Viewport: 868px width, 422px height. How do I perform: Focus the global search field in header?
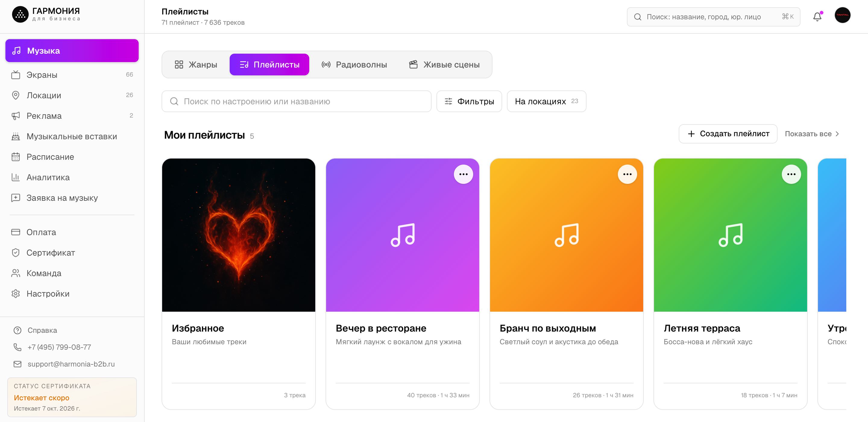click(x=713, y=17)
